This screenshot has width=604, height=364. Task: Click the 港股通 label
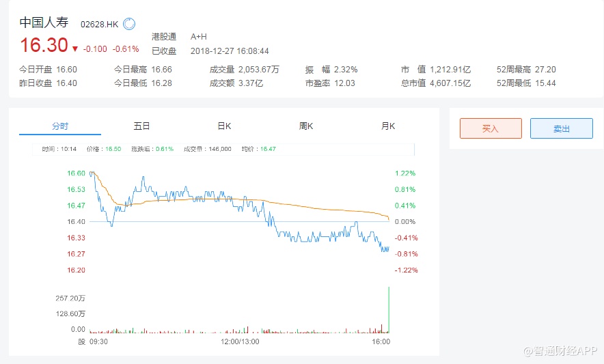click(164, 36)
